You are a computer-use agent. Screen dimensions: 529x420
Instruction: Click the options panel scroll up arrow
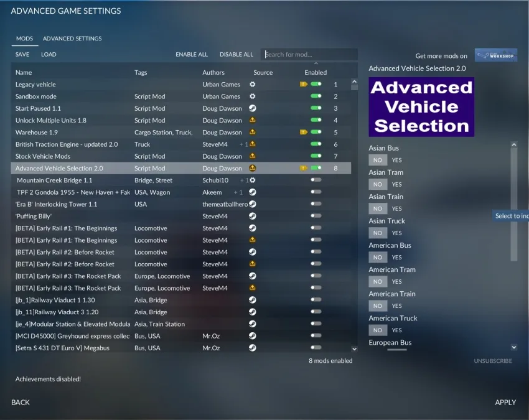tap(514, 145)
